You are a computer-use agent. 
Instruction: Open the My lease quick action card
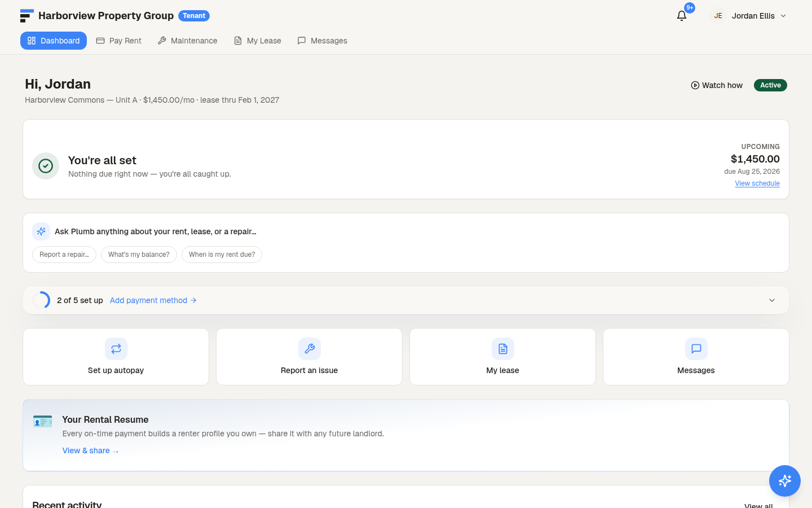tap(502, 357)
